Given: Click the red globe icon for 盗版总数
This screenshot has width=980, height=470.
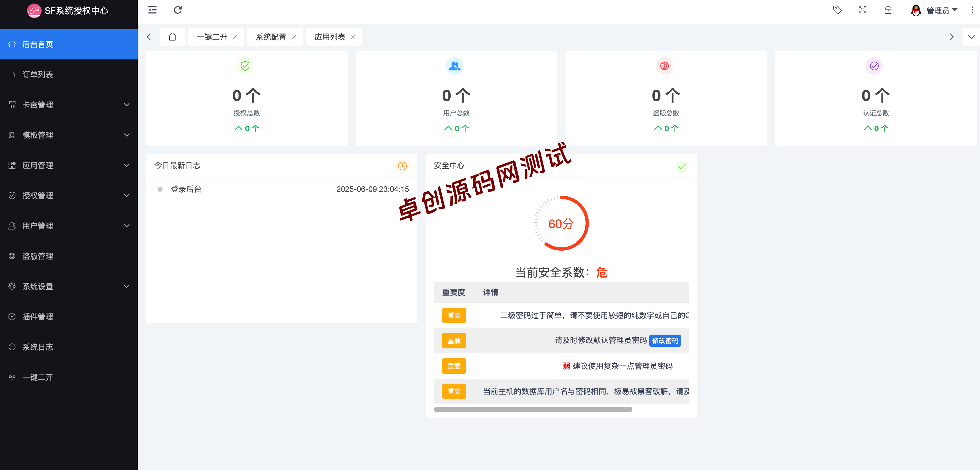Looking at the screenshot, I should [x=664, y=66].
